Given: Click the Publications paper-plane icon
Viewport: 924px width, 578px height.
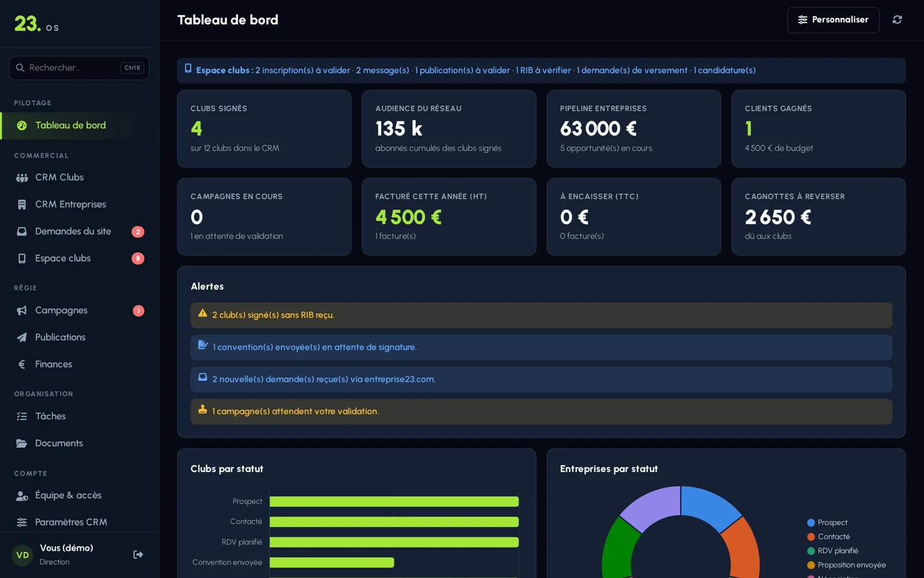Looking at the screenshot, I should (22, 338).
